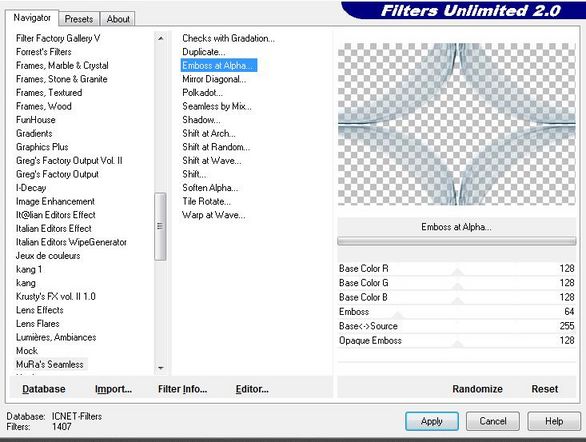Click the Database button
Viewport: 586px width, 442px height.
point(44,389)
